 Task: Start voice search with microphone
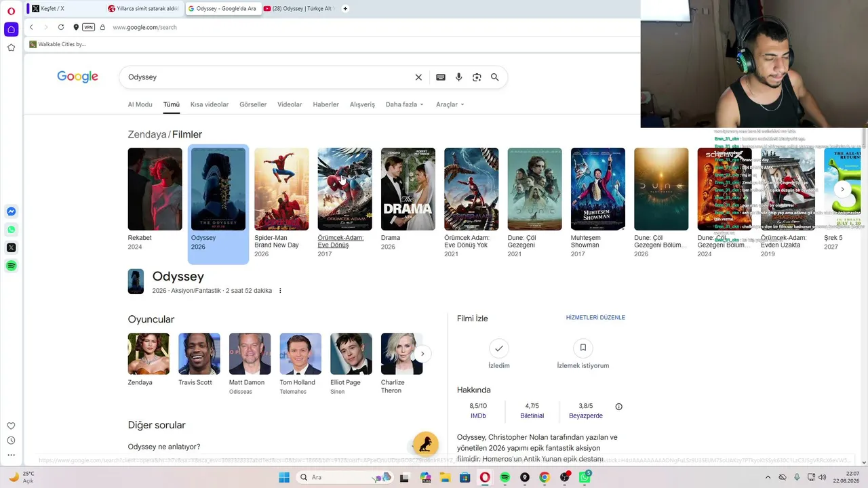click(x=459, y=77)
